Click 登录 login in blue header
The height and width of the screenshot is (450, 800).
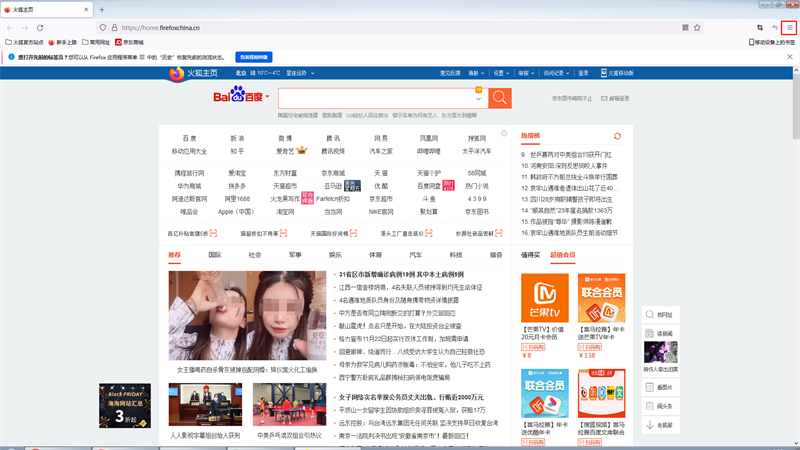click(583, 73)
